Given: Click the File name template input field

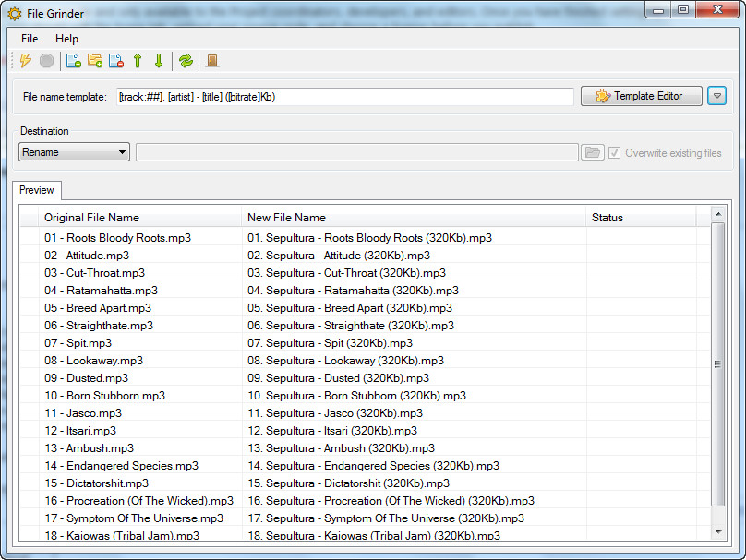Looking at the screenshot, I should point(345,97).
